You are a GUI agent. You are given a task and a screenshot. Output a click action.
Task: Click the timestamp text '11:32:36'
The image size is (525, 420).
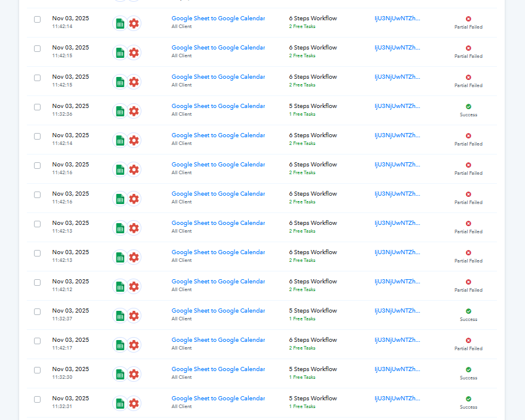pyautogui.click(x=62, y=114)
